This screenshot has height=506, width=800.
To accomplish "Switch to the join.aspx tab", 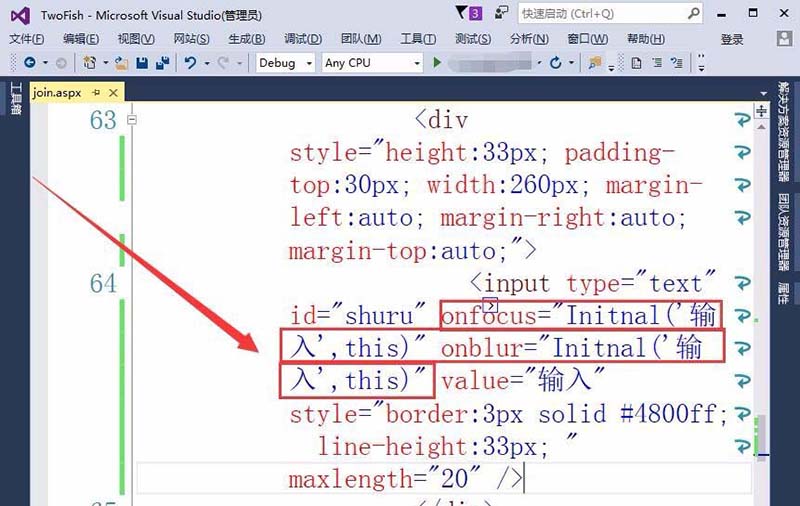I will click(57, 93).
